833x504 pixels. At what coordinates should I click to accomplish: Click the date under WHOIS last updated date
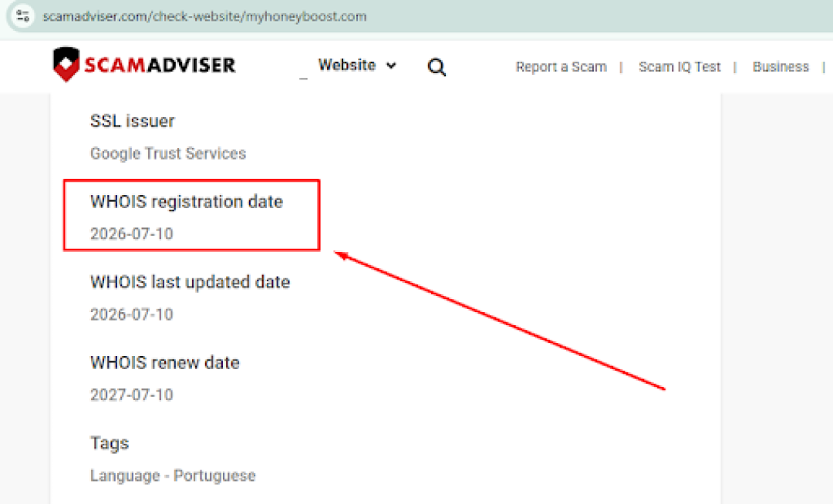pyautogui.click(x=132, y=314)
